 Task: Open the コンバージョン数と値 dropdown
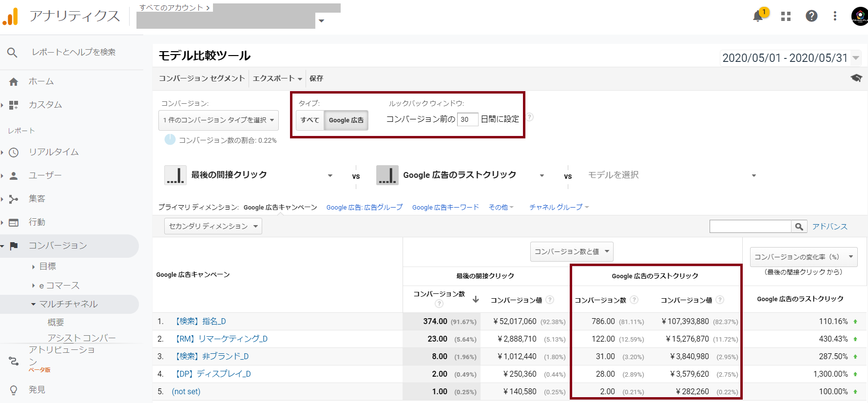click(572, 251)
